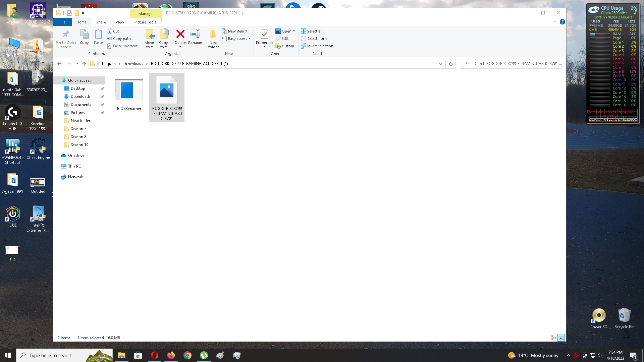Click Copy path in Clipboard group
Screen dimensions: 644x362
[x=119, y=39]
